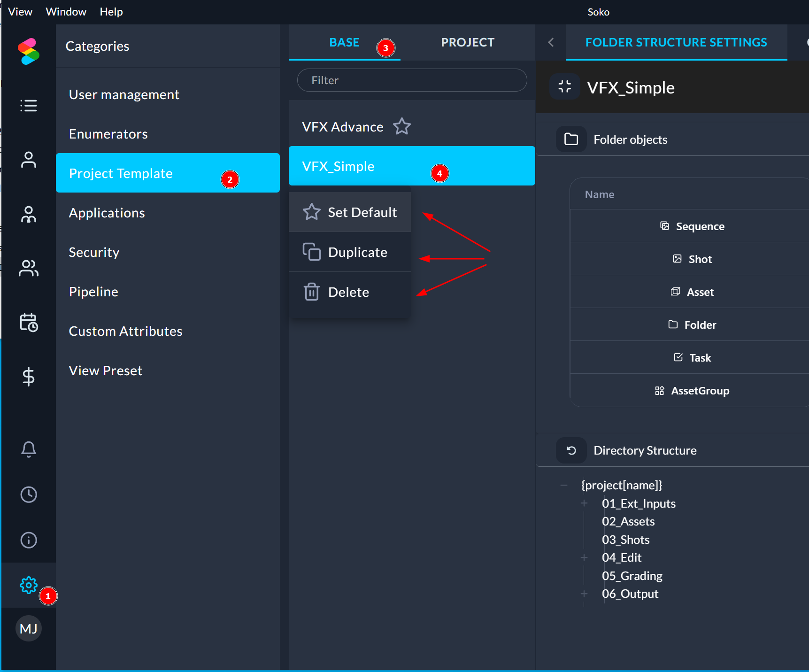The width and height of the screenshot is (809, 672).
Task: Select 06_Output in directory tree
Action: [x=630, y=594]
